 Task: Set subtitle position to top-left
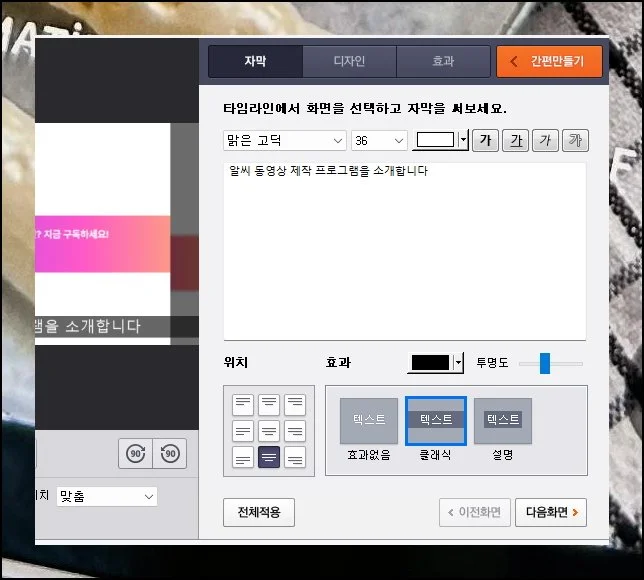[242, 404]
